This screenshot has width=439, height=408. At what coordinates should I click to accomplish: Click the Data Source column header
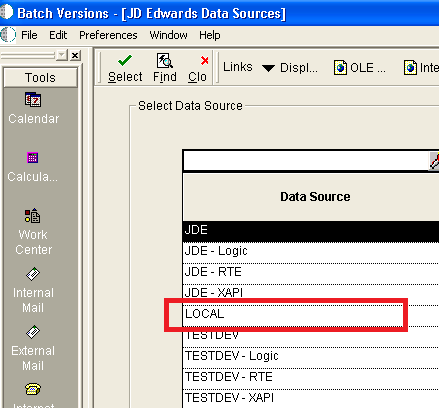(311, 197)
